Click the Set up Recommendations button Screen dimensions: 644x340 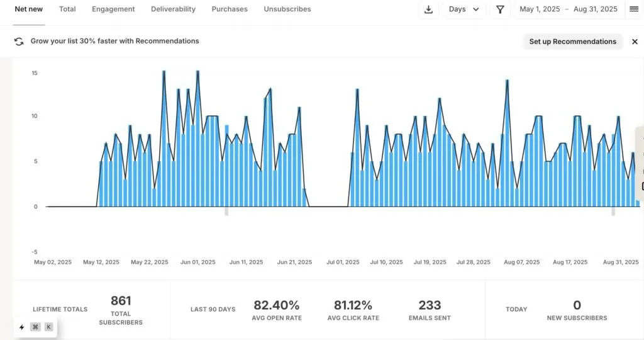(x=572, y=42)
